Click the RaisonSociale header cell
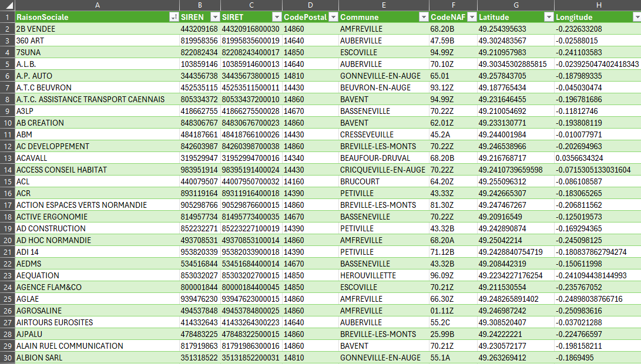Screen dimensions: 641x364 98,17
